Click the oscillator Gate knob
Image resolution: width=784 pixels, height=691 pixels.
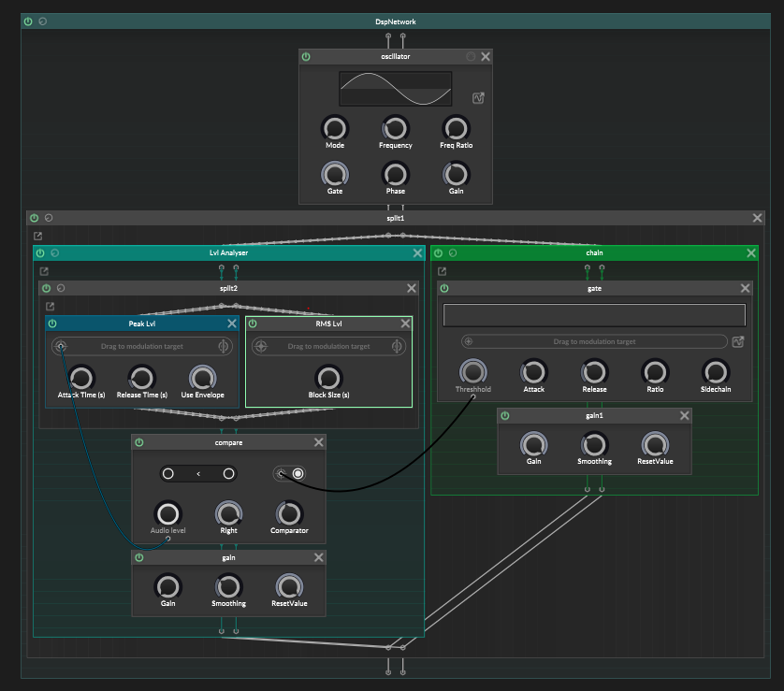pyautogui.click(x=335, y=175)
